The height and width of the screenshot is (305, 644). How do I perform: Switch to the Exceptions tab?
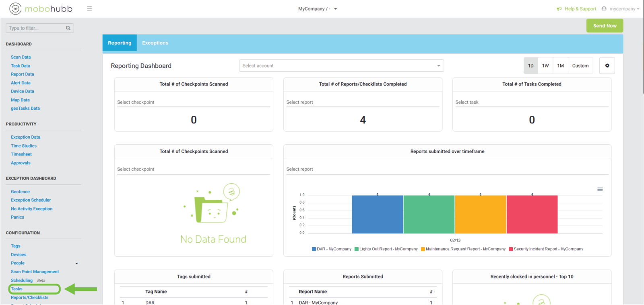[155, 43]
